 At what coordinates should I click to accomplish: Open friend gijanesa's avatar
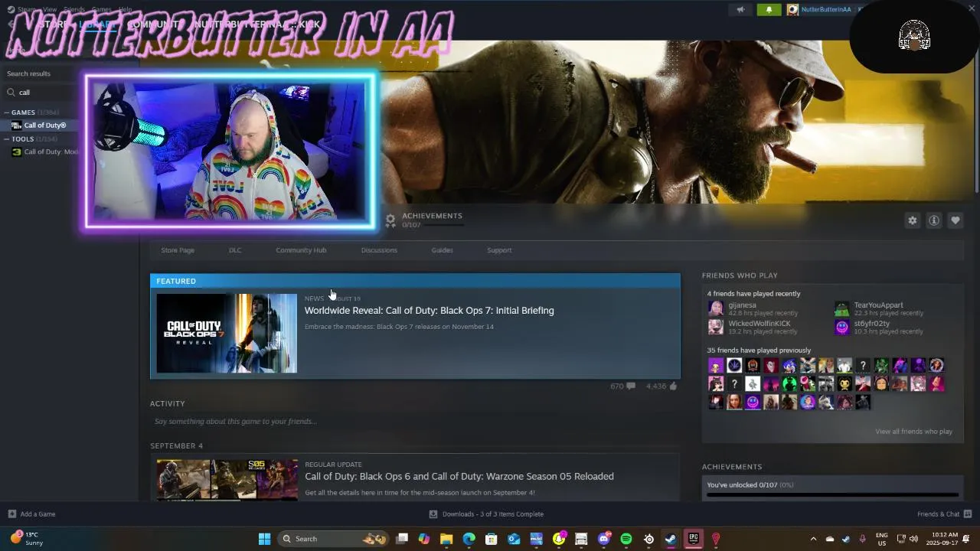click(716, 308)
